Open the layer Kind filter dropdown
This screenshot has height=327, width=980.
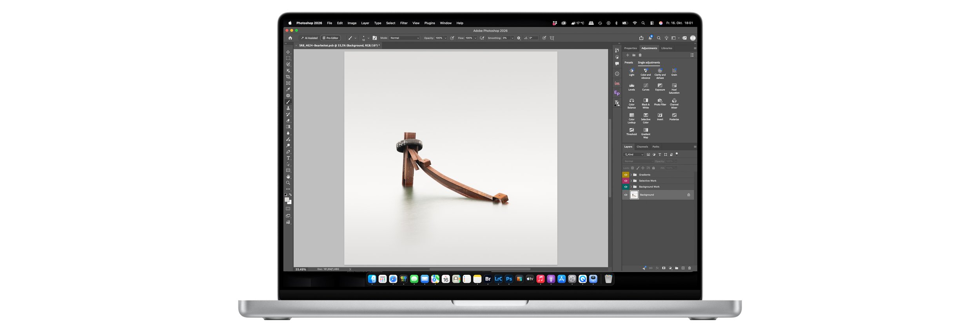[634, 155]
